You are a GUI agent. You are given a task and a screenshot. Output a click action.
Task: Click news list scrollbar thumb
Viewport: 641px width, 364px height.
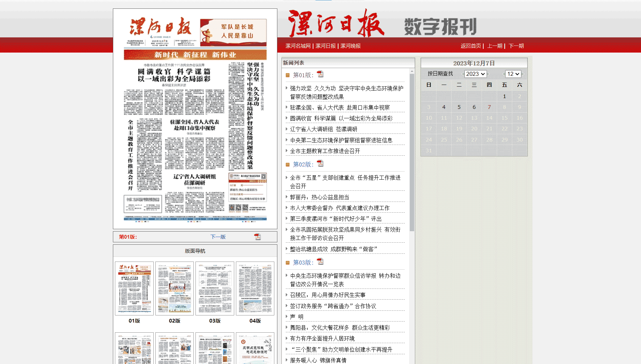(412, 152)
